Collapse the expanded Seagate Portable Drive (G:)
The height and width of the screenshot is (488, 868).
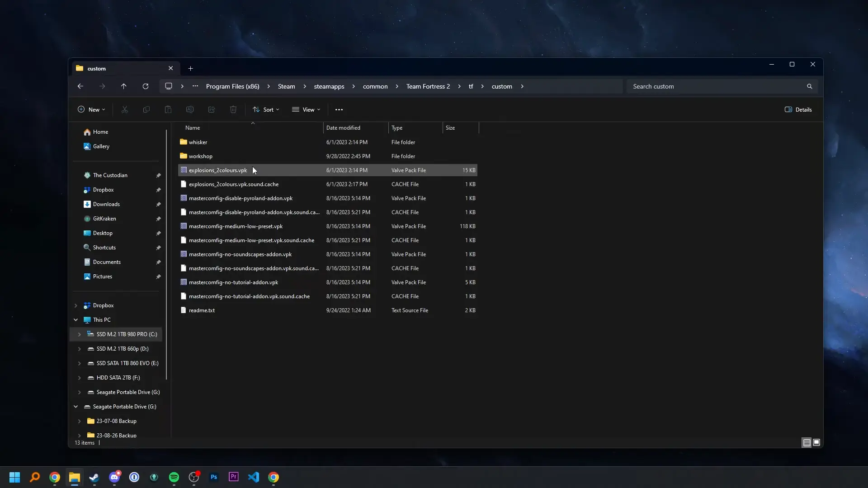[x=76, y=407]
